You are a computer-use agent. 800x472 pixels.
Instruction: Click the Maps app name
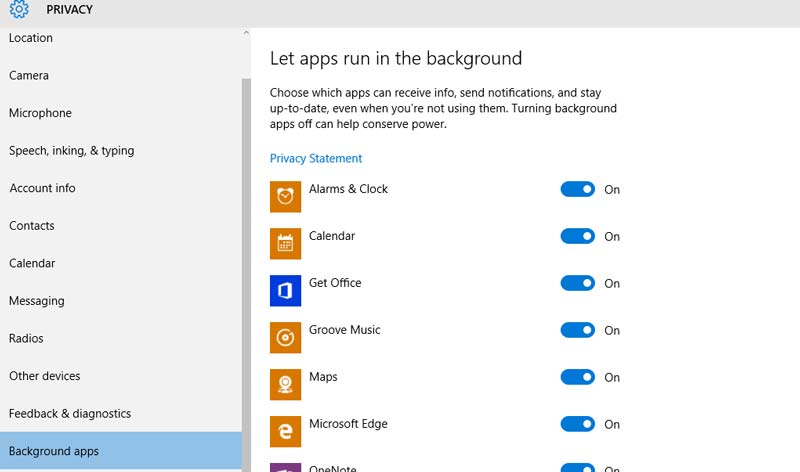coord(323,377)
